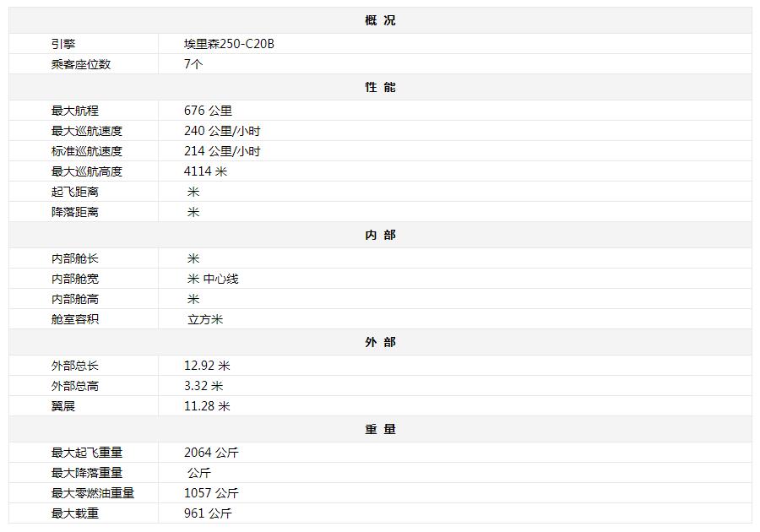The width and height of the screenshot is (760, 532).
Task: Select the 961 公斤 payload value
Action: (x=208, y=513)
